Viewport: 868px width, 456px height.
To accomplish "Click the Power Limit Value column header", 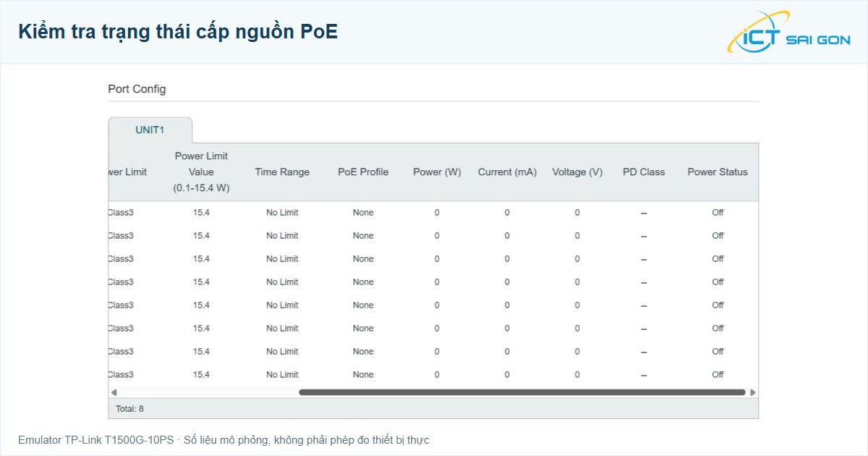I will click(201, 172).
